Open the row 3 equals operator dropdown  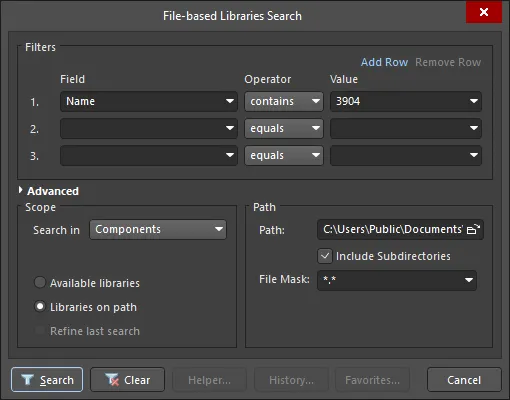point(284,155)
